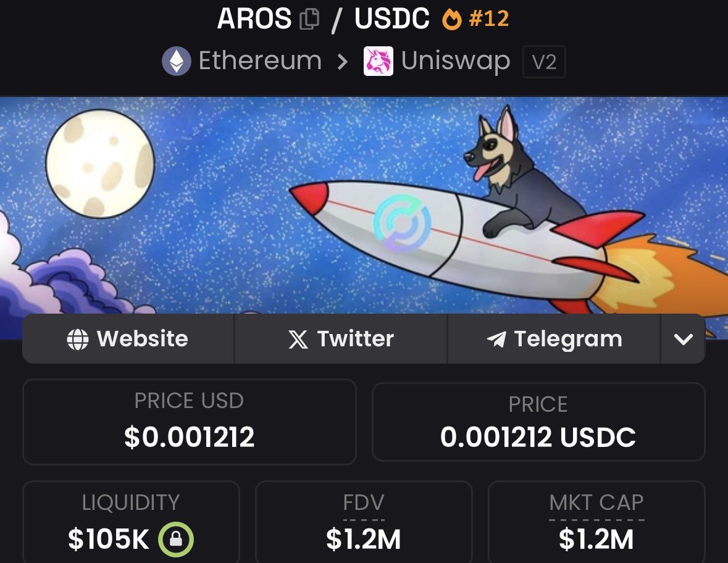728x563 pixels.
Task: Open the Telegram link
Action: click(x=554, y=339)
